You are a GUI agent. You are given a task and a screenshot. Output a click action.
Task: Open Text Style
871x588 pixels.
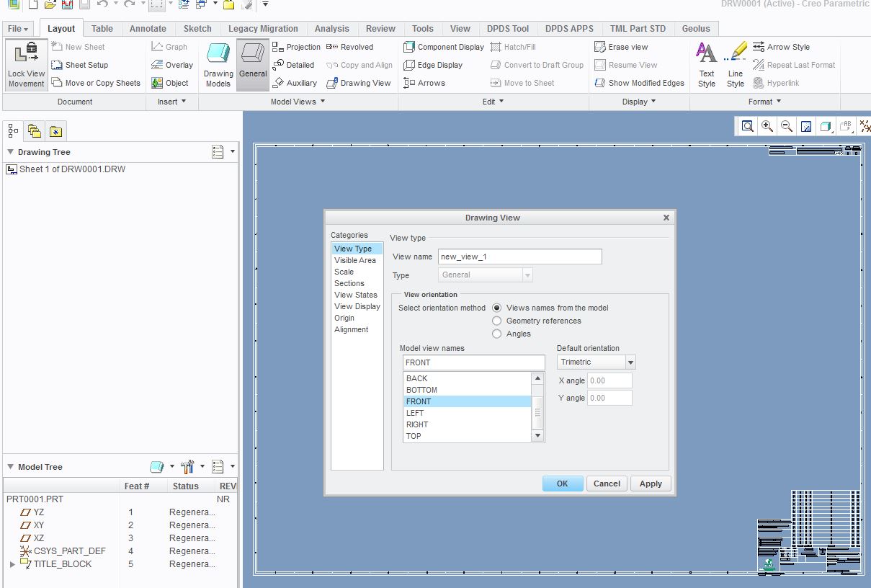[x=707, y=65]
